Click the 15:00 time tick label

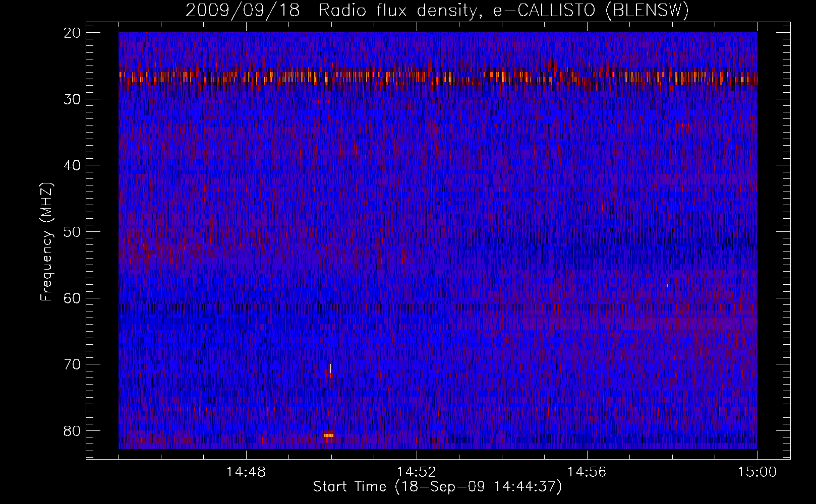[757, 472]
